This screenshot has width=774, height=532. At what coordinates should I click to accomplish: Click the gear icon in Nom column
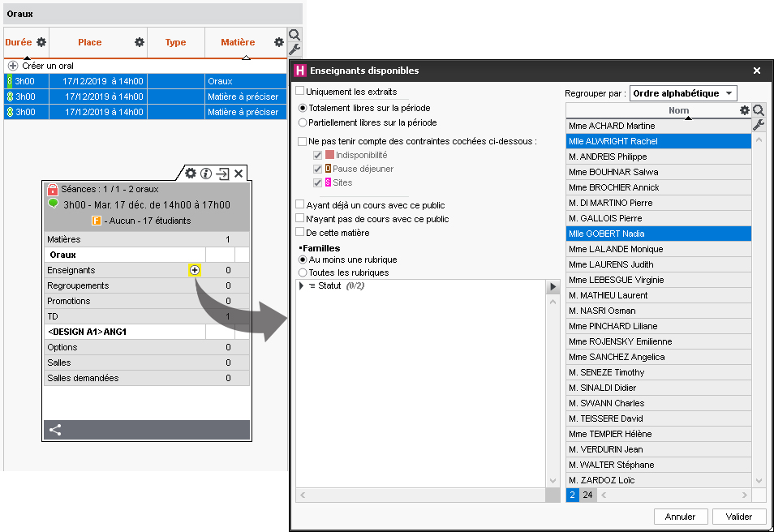click(x=744, y=110)
